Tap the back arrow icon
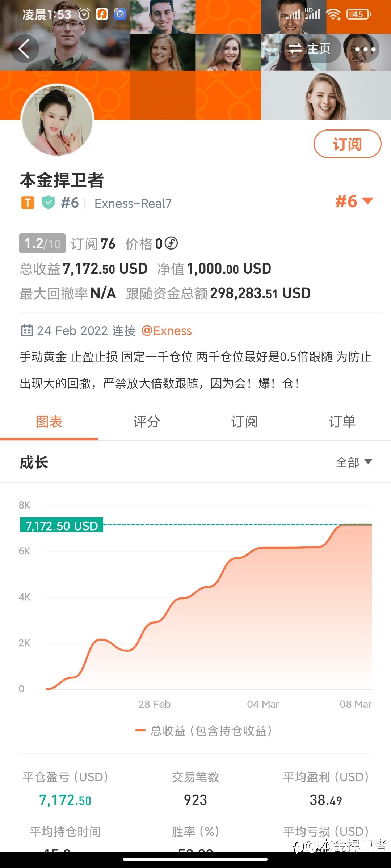Image resolution: width=391 pixels, height=868 pixels. coord(24,49)
